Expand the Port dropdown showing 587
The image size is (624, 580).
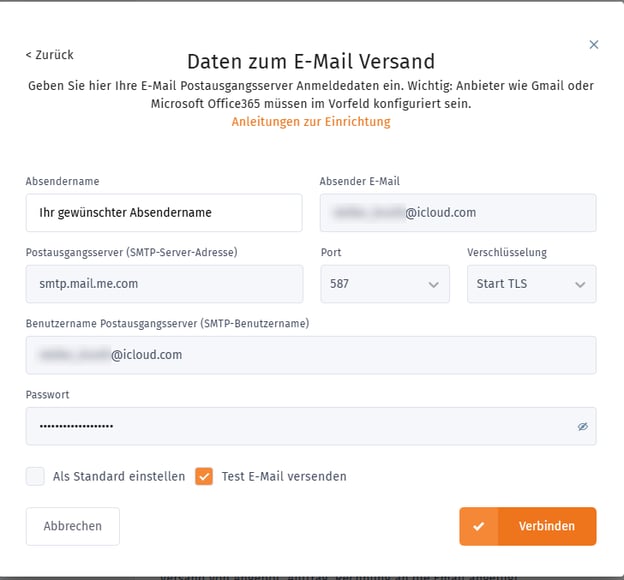(384, 284)
